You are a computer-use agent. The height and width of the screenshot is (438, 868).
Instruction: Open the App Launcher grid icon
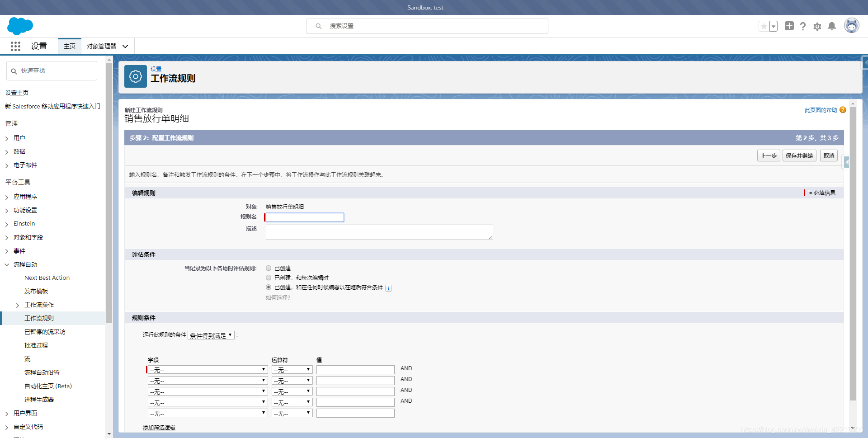[x=15, y=46]
